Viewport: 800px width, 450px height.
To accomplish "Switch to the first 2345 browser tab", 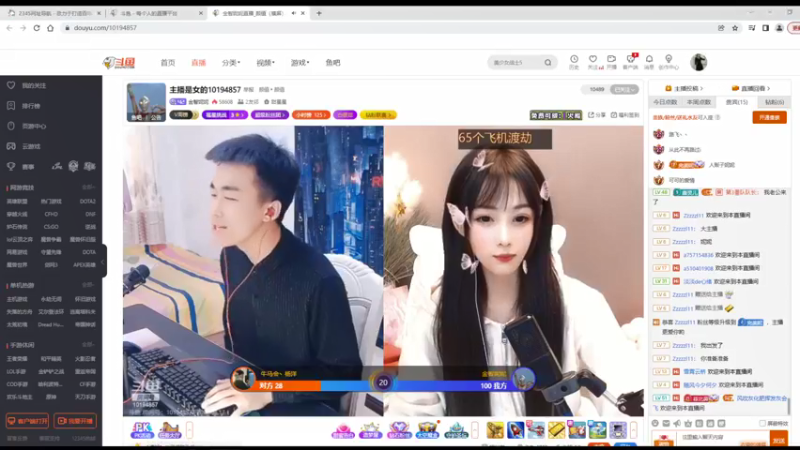I will pyautogui.click(x=54, y=13).
